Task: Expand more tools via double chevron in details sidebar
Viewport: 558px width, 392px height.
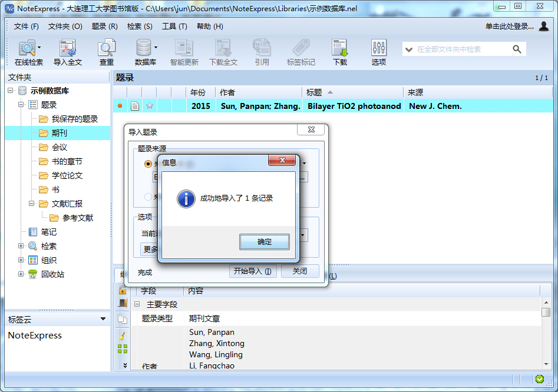Action: tap(125, 365)
